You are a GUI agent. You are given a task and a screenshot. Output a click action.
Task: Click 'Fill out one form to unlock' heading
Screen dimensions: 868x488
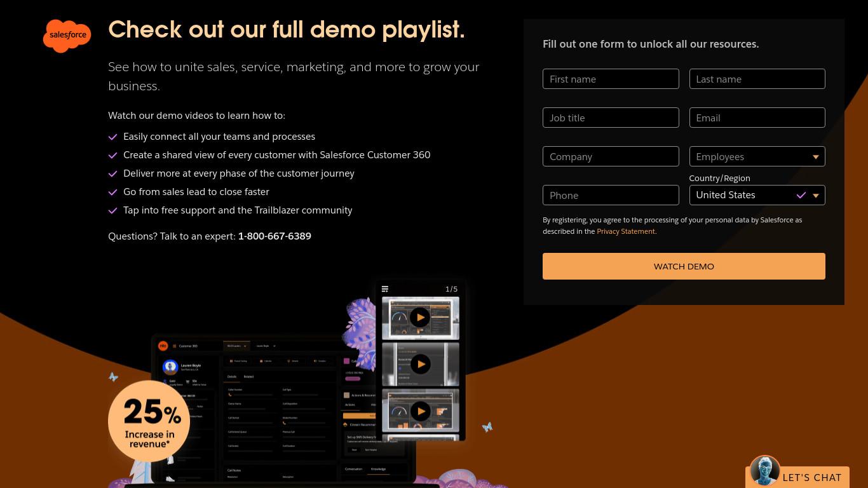point(651,44)
